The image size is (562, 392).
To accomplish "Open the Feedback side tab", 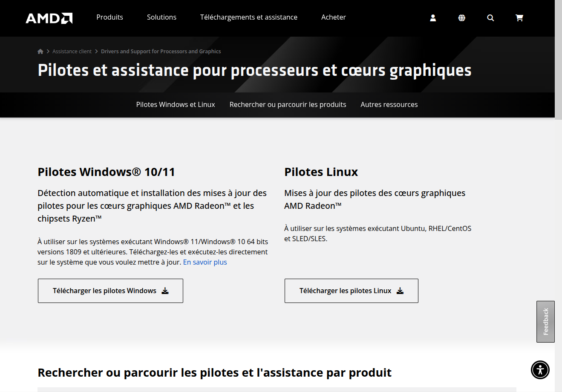I will pos(545,322).
